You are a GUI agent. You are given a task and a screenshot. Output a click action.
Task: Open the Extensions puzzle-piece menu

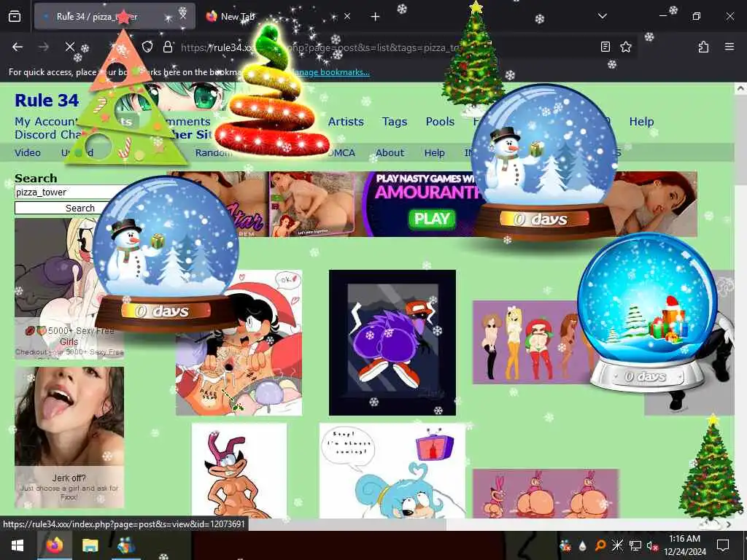point(703,47)
